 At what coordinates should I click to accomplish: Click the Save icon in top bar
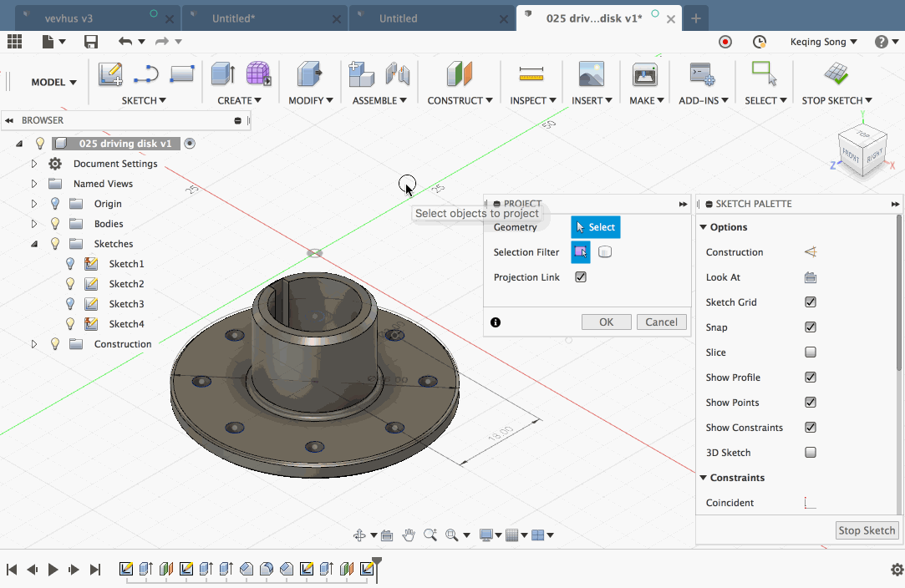click(x=91, y=42)
